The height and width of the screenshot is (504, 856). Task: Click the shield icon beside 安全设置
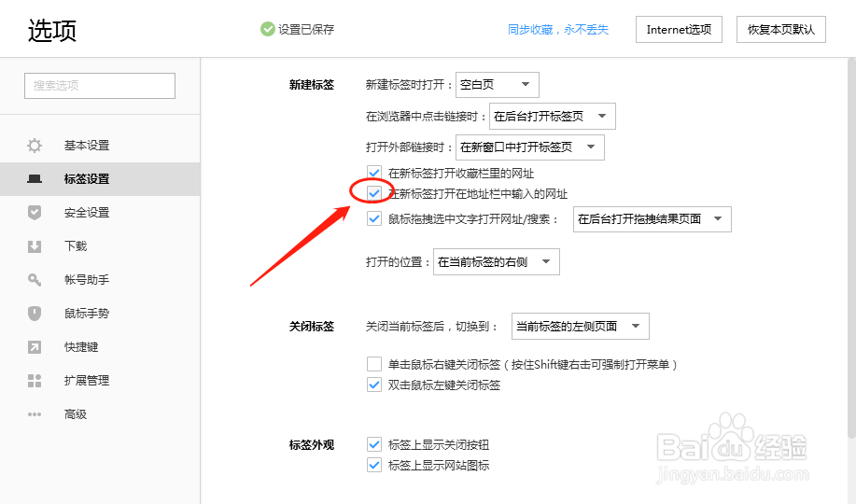coord(35,213)
